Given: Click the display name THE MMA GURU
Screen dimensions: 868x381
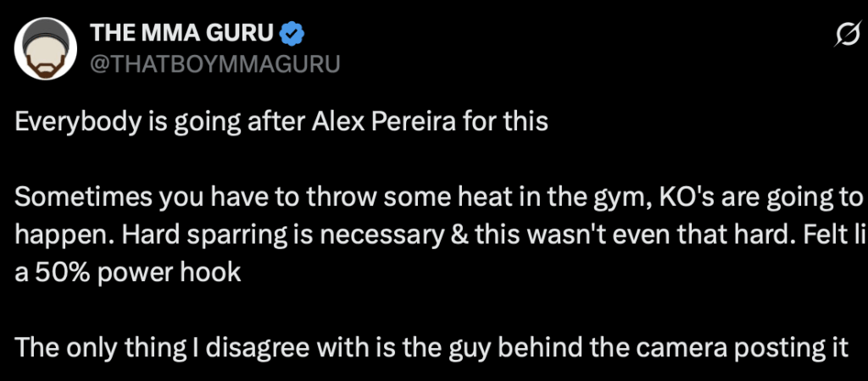Looking at the screenshot, I should [x=181, y=35].
